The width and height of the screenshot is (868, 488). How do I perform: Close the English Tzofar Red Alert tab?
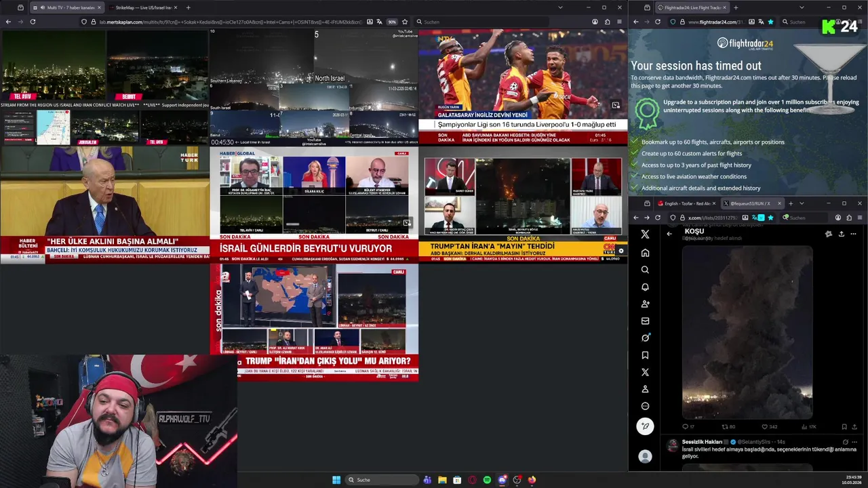point(713,203)
